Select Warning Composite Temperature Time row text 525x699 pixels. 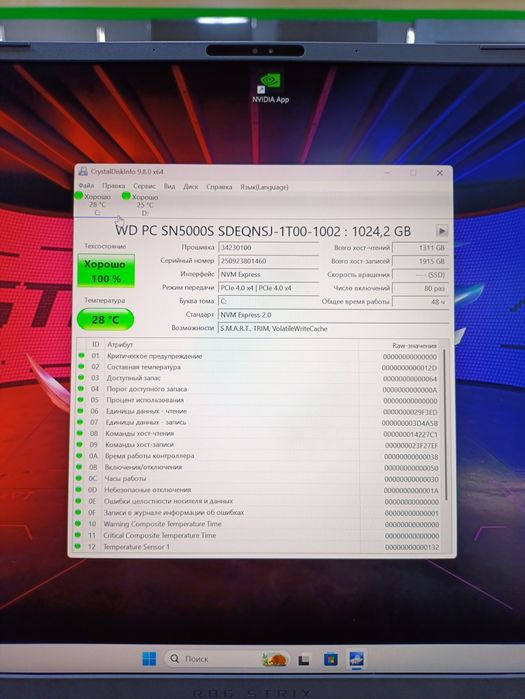click(x=163, y=524)
